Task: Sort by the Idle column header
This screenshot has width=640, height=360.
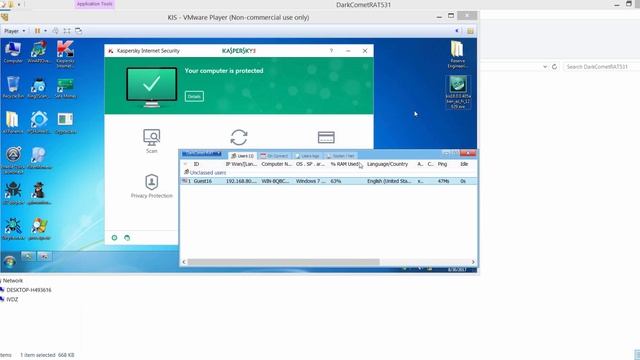Action: 464,164
